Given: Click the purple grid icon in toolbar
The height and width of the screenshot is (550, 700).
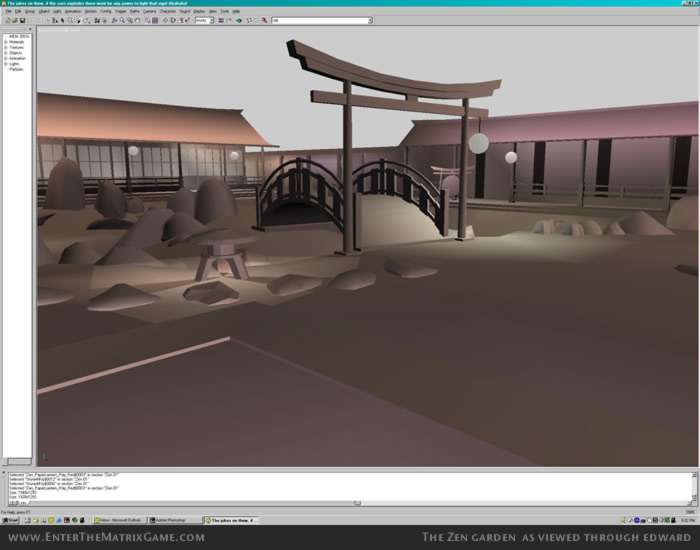Looking at the screenshot, I should pos(155,21).
